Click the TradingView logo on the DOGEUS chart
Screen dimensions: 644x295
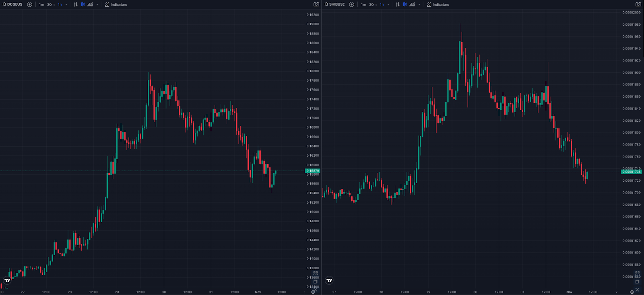pos(7,280)
